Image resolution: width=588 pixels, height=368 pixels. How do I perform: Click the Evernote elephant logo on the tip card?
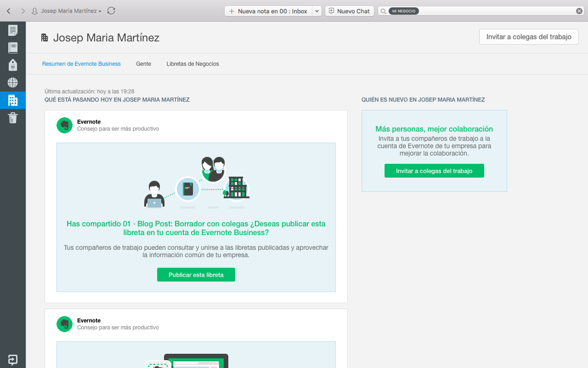click(x=64, y=125)
